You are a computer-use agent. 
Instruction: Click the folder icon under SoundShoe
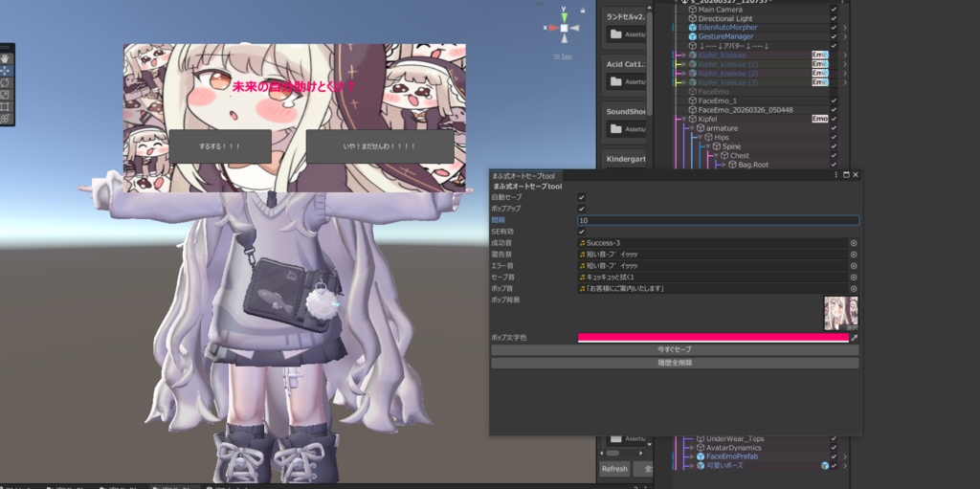(616, 129)
